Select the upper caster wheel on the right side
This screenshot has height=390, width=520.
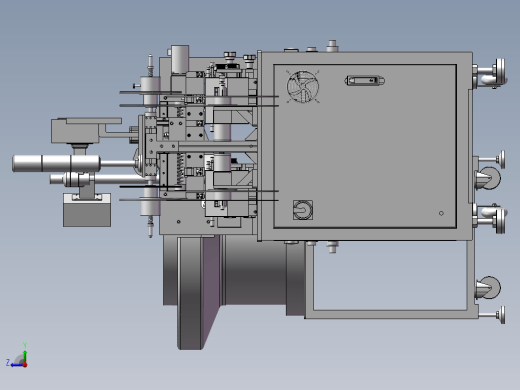(x=488, y=178)
